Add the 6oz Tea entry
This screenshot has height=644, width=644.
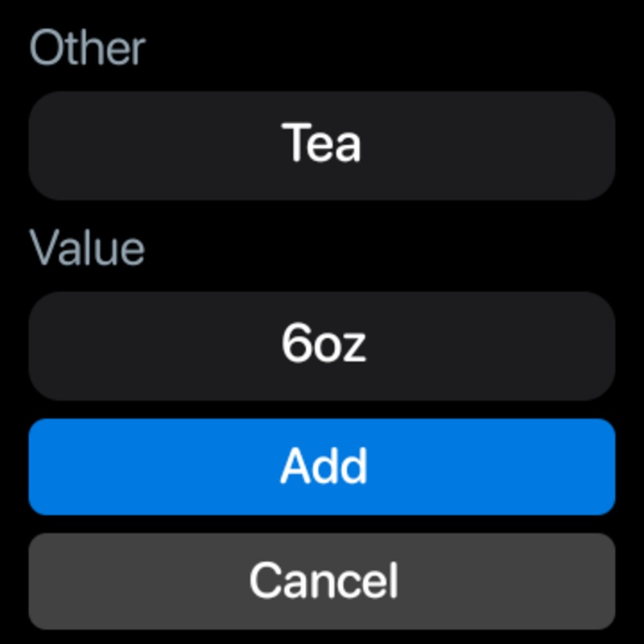tap(322, 467)
